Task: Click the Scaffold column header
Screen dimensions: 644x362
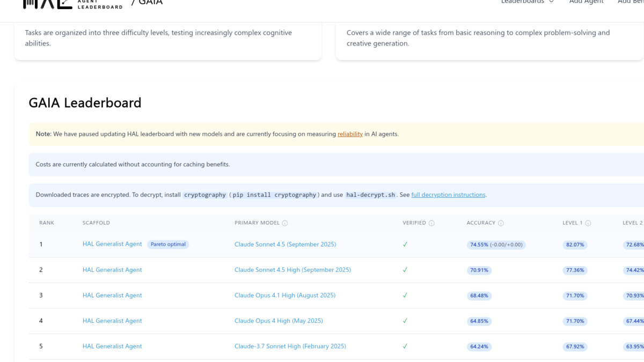Action: [x=96, y=223]
